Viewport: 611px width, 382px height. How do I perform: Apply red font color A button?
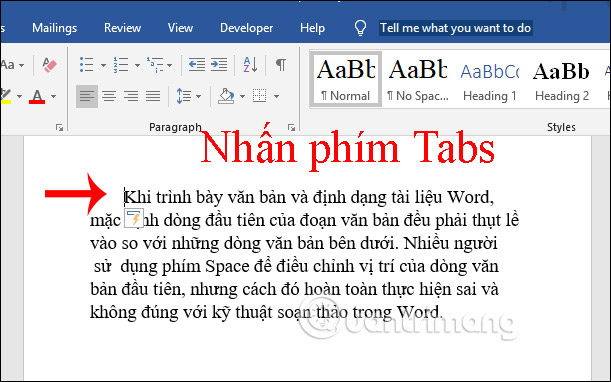[37, 96]
